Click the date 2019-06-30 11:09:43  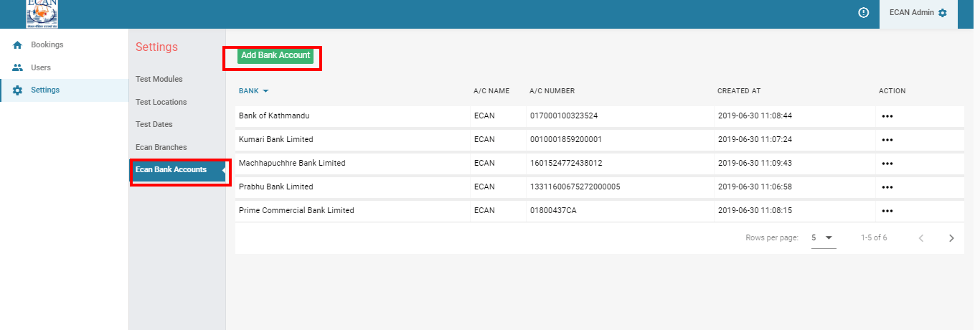(755, 163)
